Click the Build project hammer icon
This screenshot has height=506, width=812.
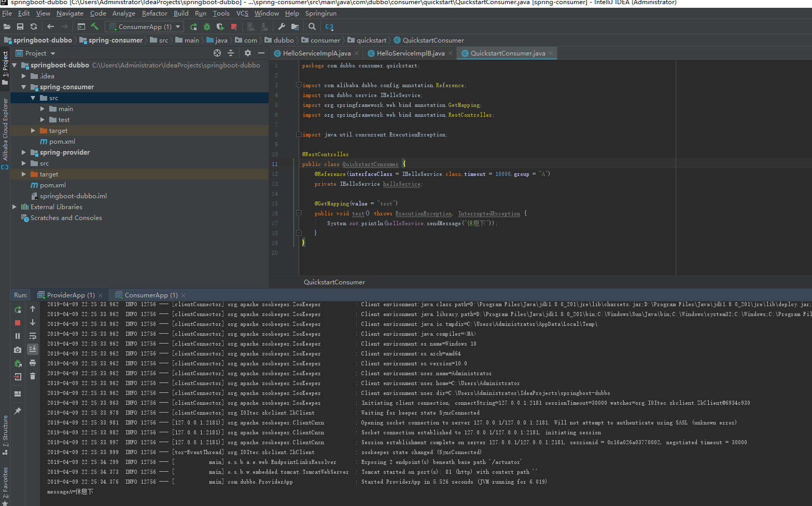94,26
